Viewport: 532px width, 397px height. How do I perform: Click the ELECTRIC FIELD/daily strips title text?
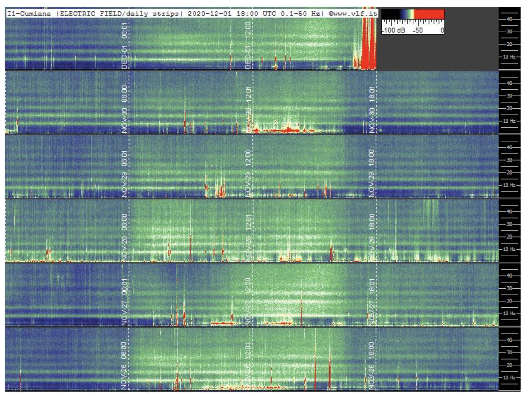(x=120, y=13)
